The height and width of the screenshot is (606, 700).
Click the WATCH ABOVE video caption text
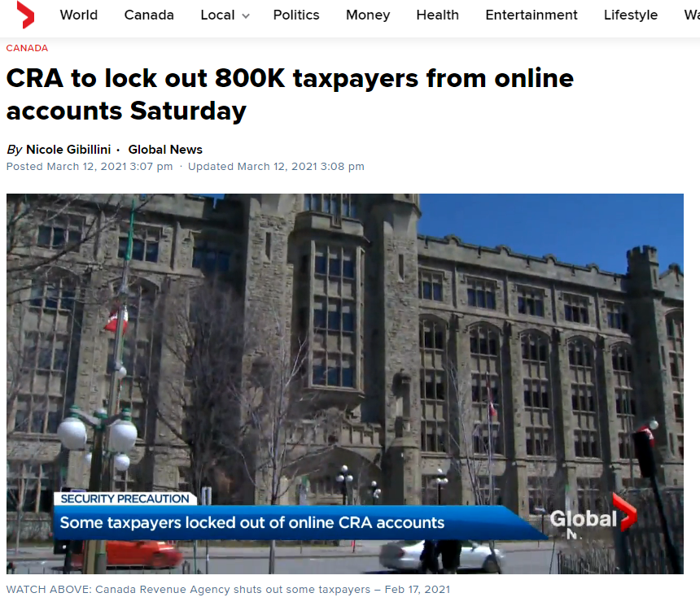click(228, 590)
